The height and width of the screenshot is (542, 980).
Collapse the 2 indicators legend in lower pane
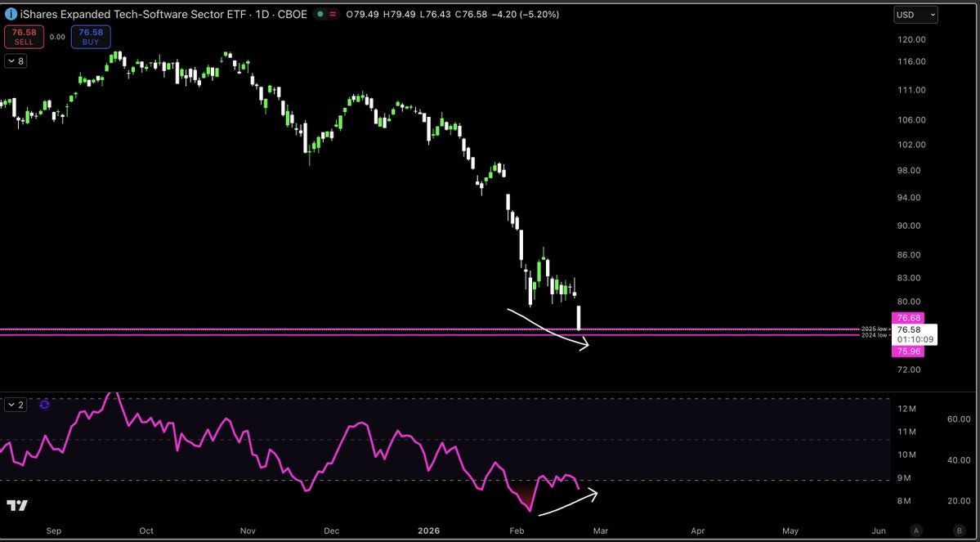16,405
